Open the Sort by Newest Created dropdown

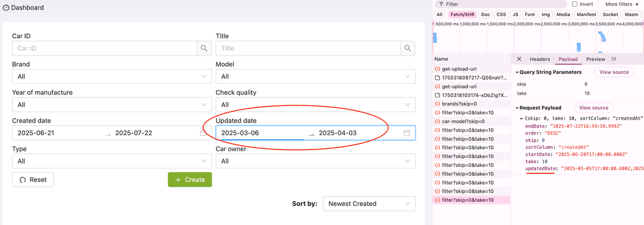[x=369, y=204]
